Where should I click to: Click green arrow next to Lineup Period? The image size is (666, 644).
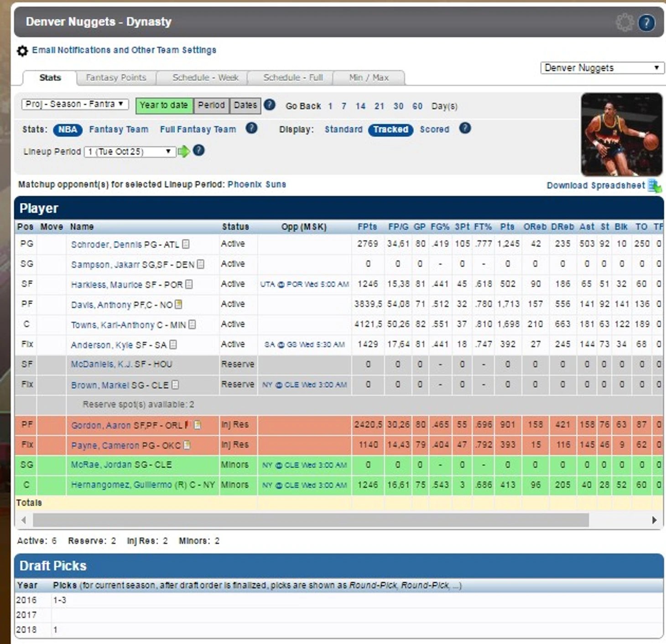pos(183,152)
